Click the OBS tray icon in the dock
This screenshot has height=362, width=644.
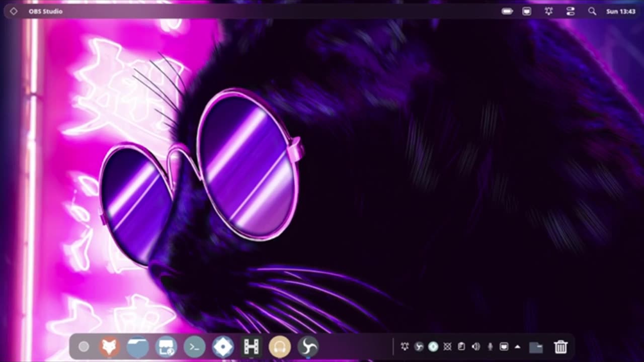pos(419,346)
